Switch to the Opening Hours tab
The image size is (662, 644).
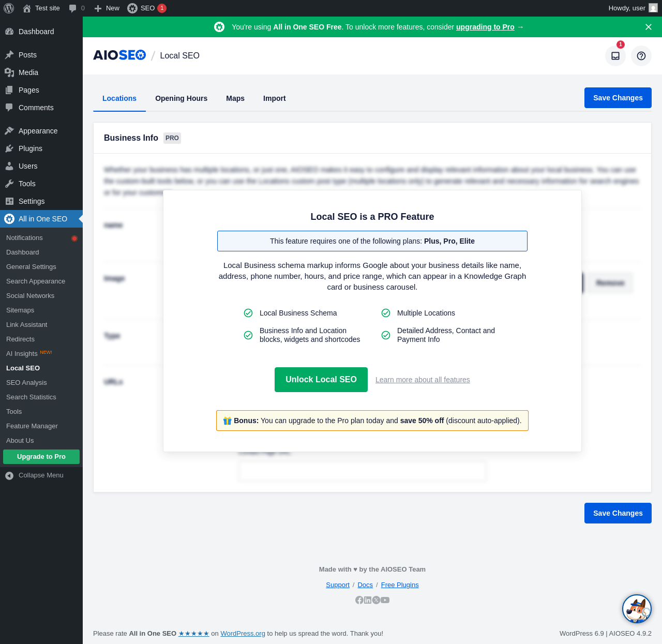[x=181, y=98]
